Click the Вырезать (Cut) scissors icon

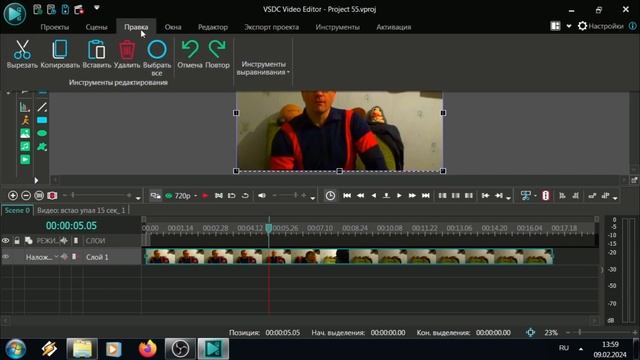(x=22, y=50)
